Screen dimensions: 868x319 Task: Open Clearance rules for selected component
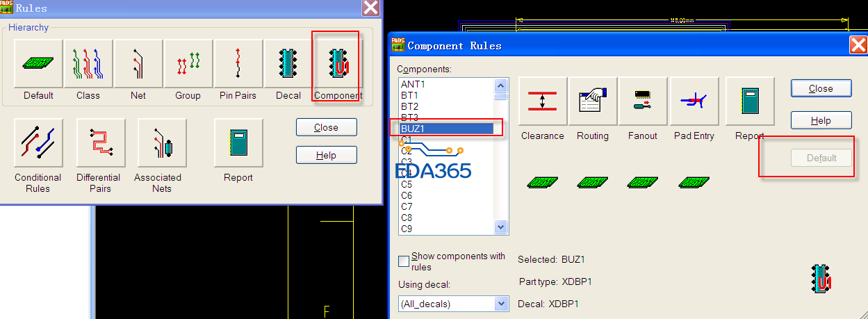coord(543,101)
